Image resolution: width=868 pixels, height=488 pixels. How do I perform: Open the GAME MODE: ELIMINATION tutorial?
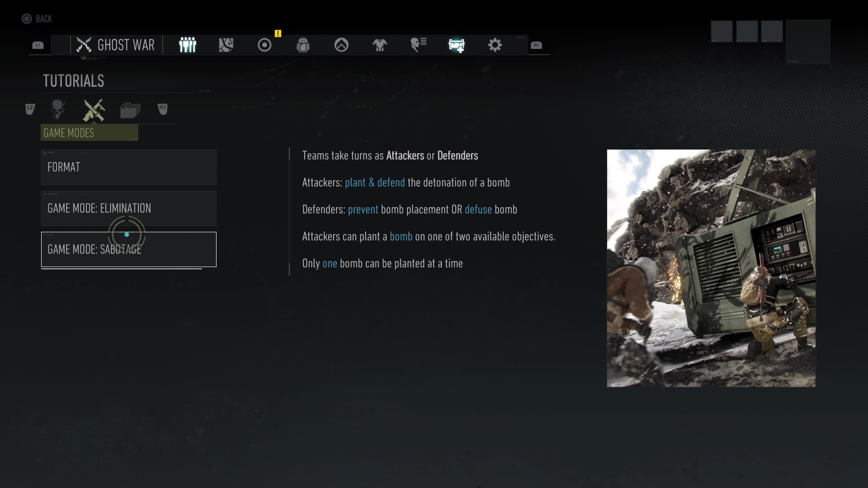tap(129, 208)
